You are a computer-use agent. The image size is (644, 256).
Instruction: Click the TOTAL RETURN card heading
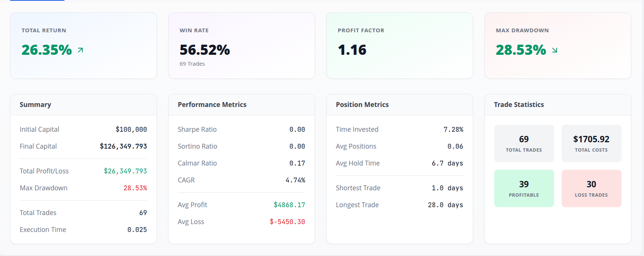(44, 30)
